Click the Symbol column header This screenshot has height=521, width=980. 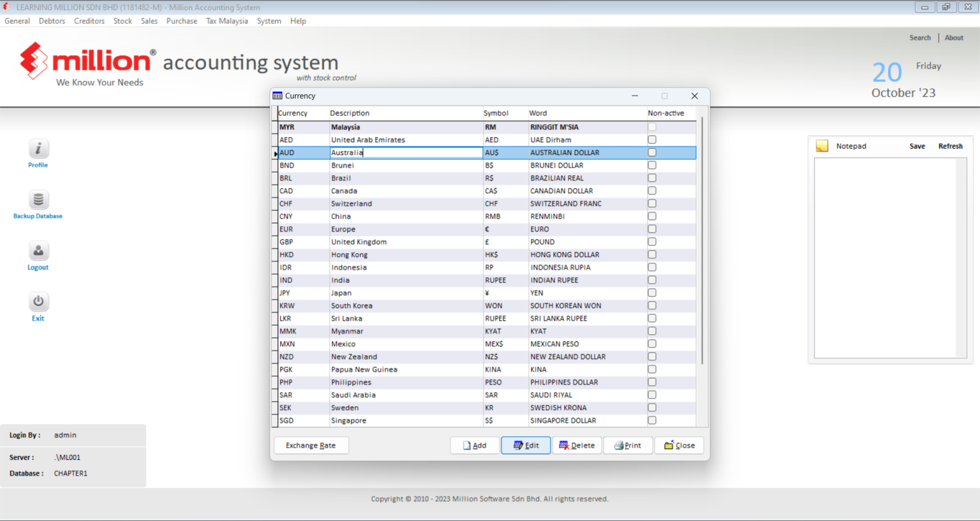(x=505, y=113)
